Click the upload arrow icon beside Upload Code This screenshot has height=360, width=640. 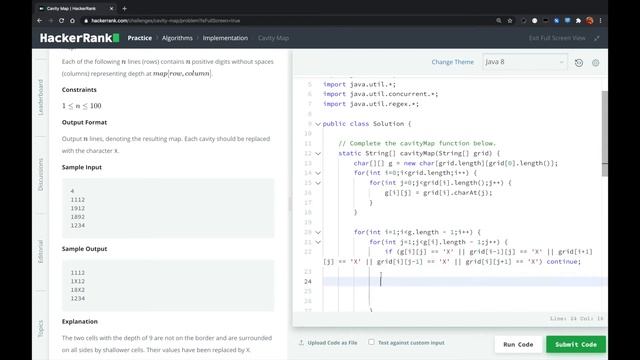(301, 342)
